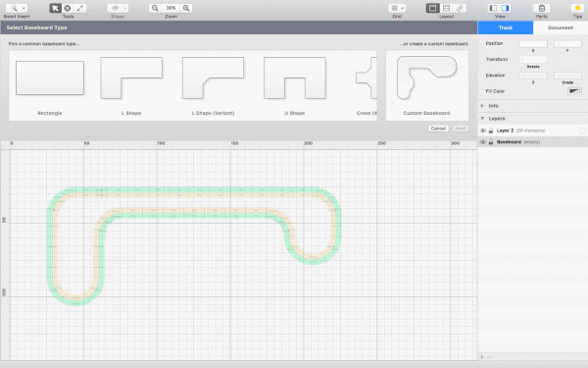Toggle the lock on Layer 2
Screen dimensions: 588x368
point(491,131)
